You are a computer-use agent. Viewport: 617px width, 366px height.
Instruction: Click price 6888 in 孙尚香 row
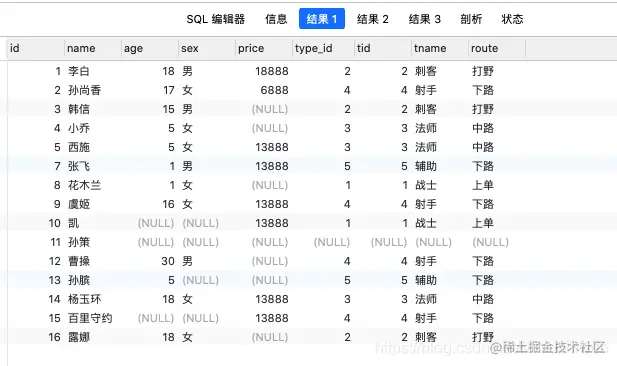click(x=274, y=90)
